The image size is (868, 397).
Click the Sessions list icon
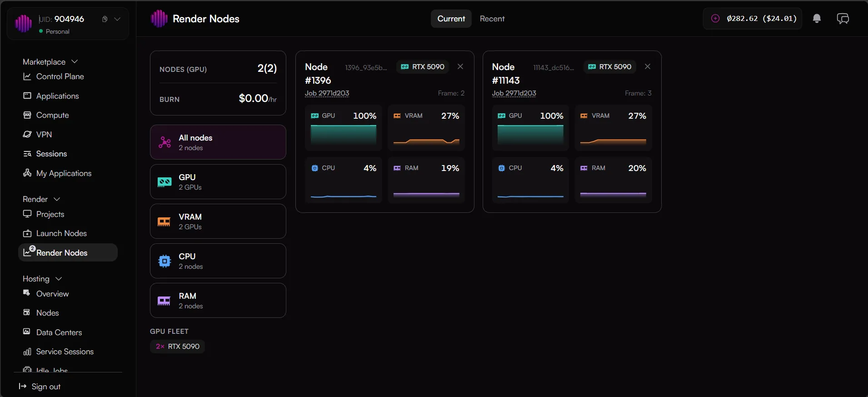[27, 154]
